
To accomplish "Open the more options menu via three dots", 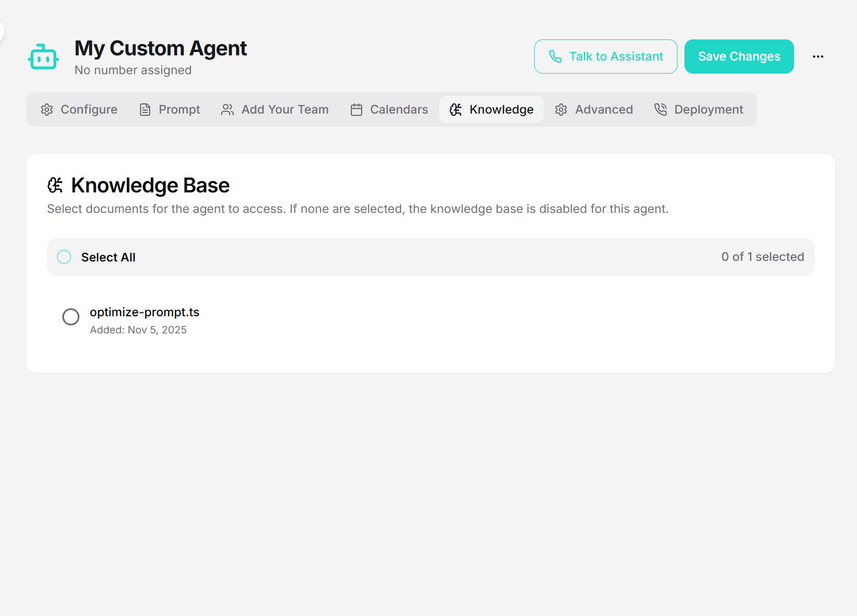I will [818, 57].
